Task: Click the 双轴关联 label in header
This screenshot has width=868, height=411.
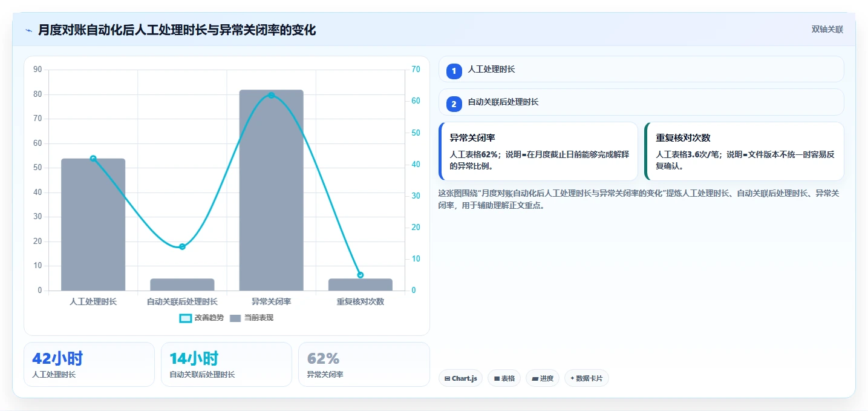Action: (827, 30)
